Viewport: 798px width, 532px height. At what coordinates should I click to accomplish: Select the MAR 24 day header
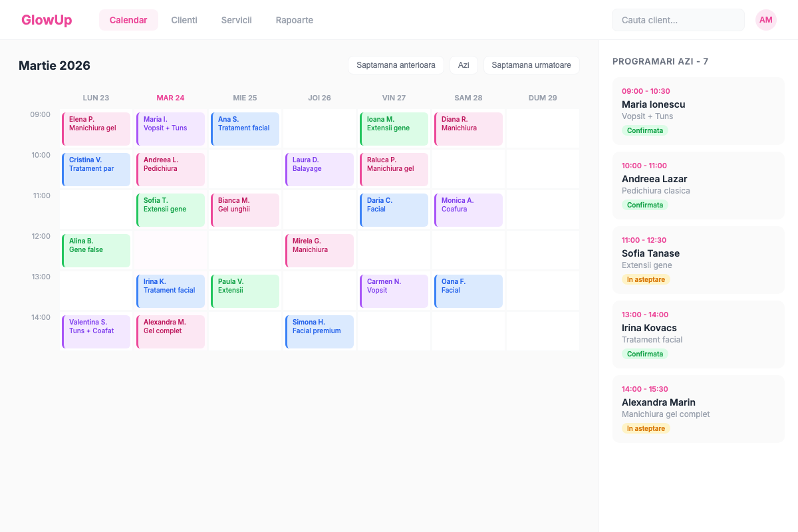pos(170,98)
